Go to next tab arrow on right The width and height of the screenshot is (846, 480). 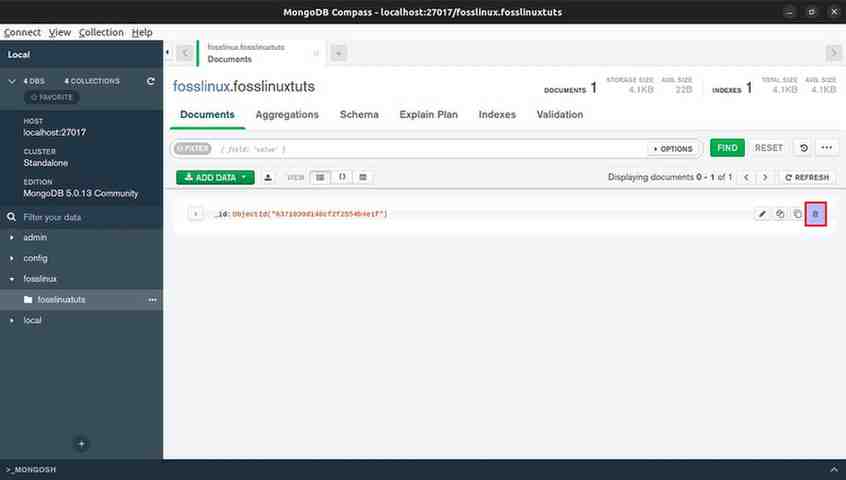(x=834, y=53)
